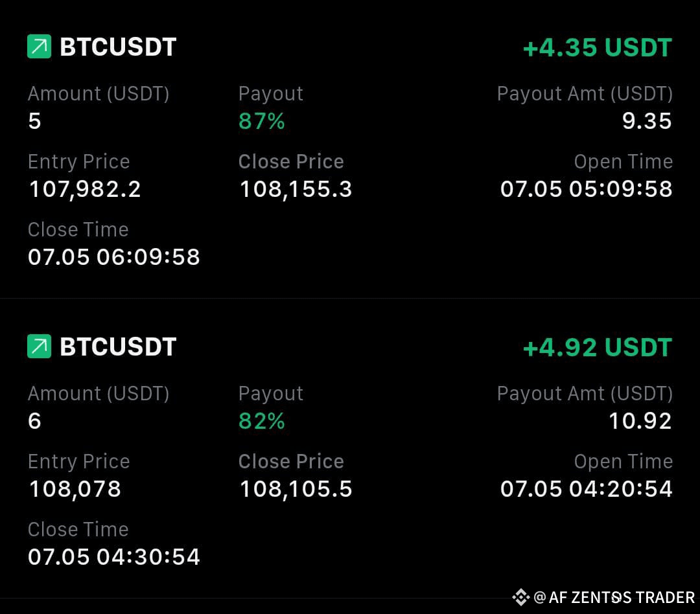Click entry price 108,078
This screenshot has height=614, width=700.
coord(75,489)
